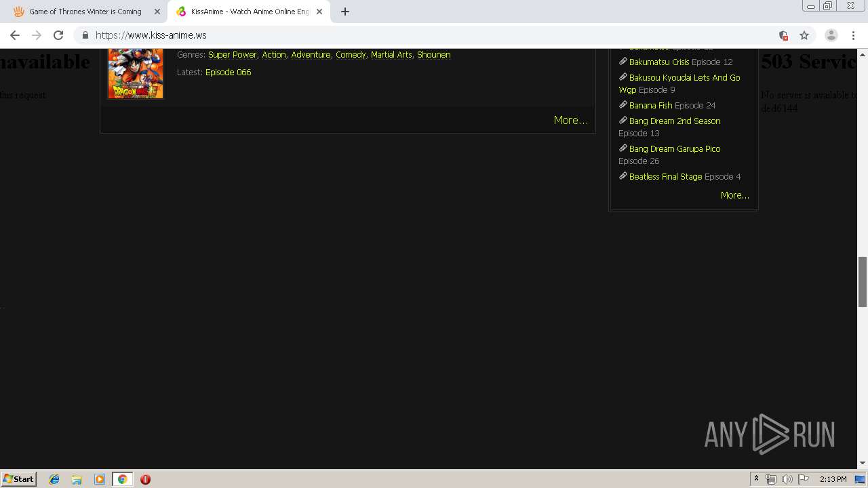Screen dimensions: 868x488
Task: Click the Show desktop tray button
Action: point(860,479)
